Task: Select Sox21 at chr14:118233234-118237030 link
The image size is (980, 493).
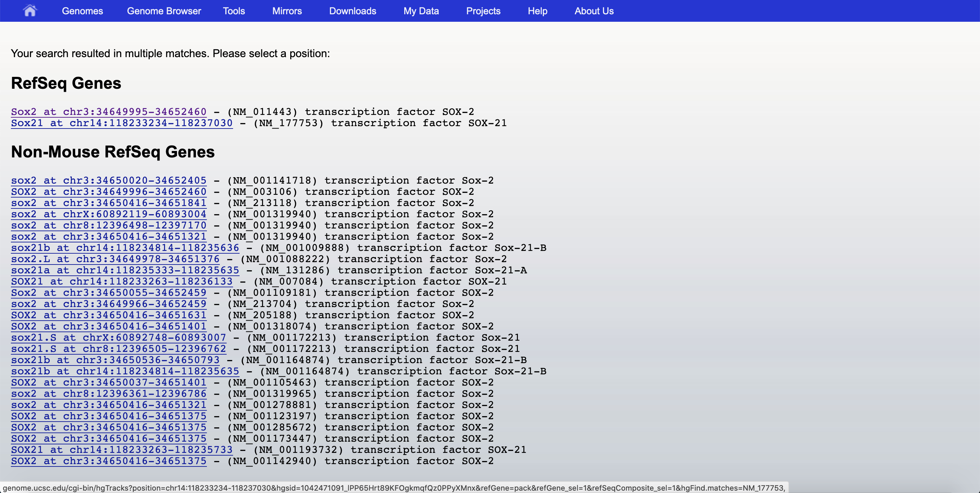Action: pyautogui.click(x=121, y=123)
